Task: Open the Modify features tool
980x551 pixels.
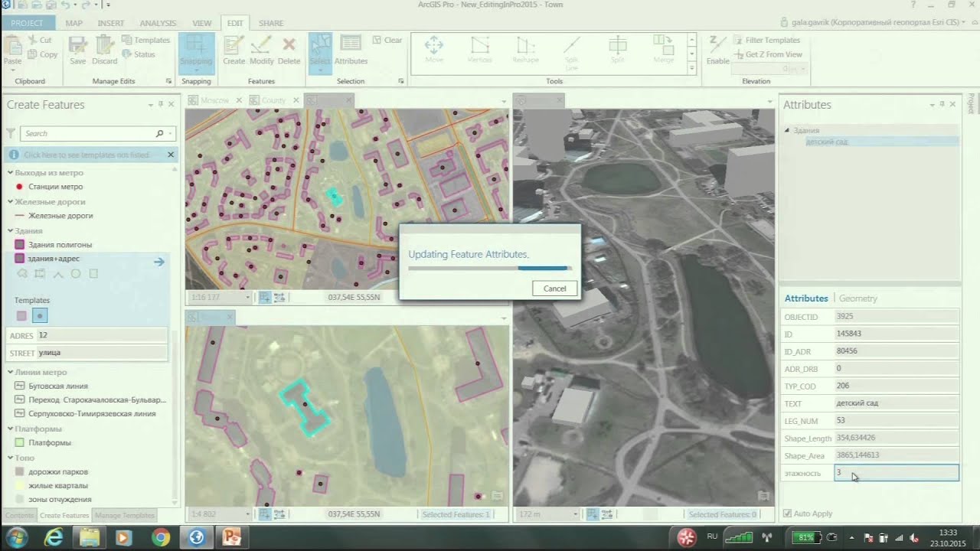Action: (x=261, y=50)
